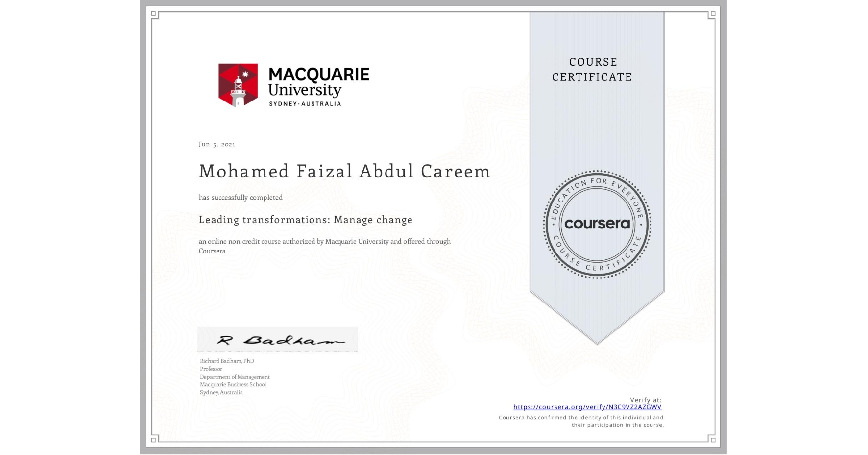Select the SYDNEY AUSTRALIA tagline
This screenshot has height=455, width=868.
306,103
